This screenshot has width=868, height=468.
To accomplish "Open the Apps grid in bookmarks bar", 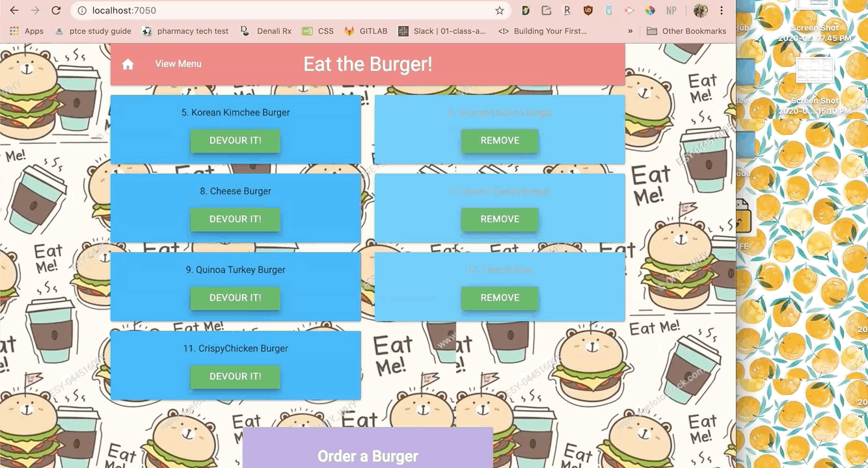I will 26,31.
